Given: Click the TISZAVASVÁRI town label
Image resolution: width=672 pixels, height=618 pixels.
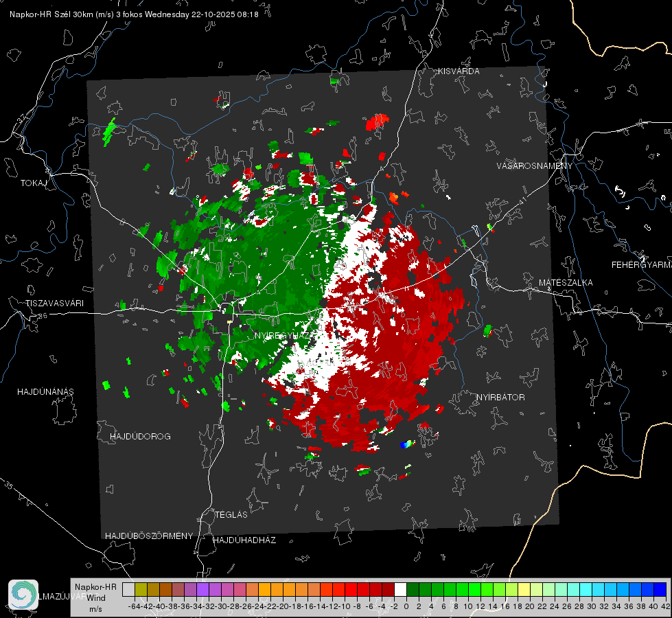Looking at the screenshot, I should point(54,304).
